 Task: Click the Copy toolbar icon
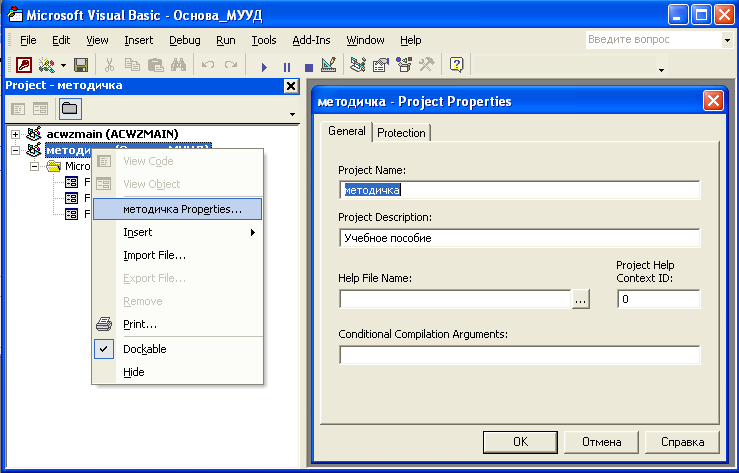(x=132, y=65)
